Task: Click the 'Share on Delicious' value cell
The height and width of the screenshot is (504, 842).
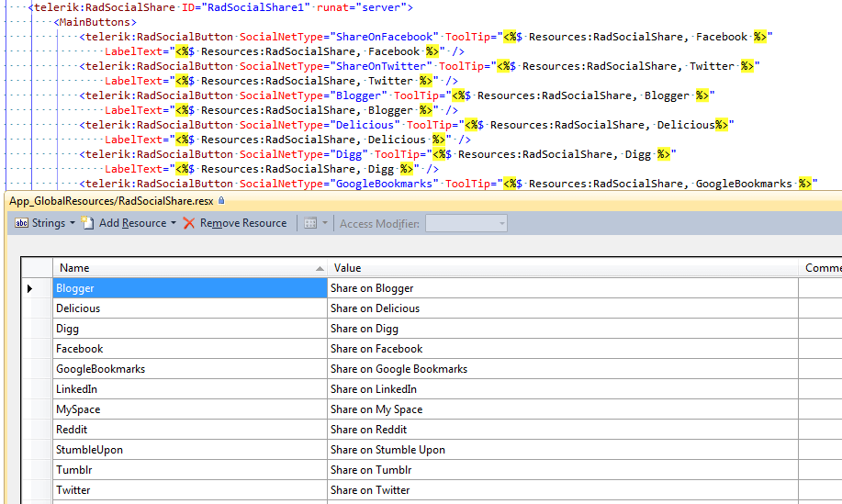Action: tap(562, 308)
